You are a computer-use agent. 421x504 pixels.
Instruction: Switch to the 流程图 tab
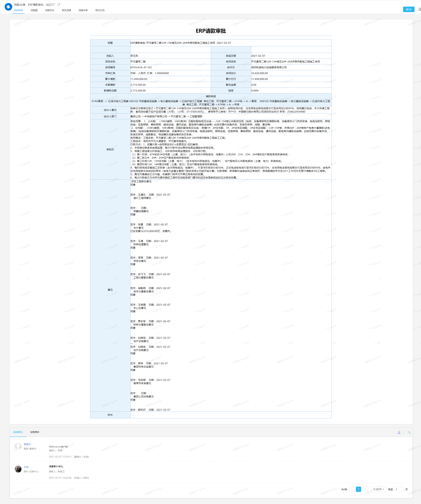tap(34, 10)
